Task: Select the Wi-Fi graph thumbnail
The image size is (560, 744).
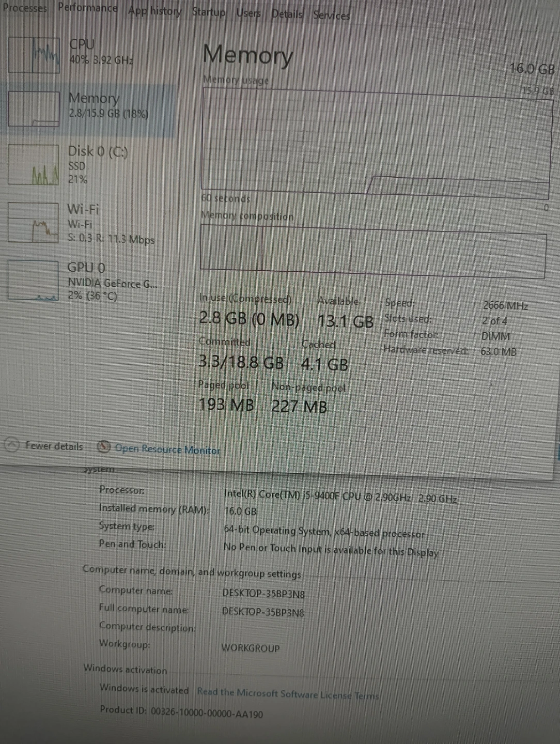Action: [33, 223]
